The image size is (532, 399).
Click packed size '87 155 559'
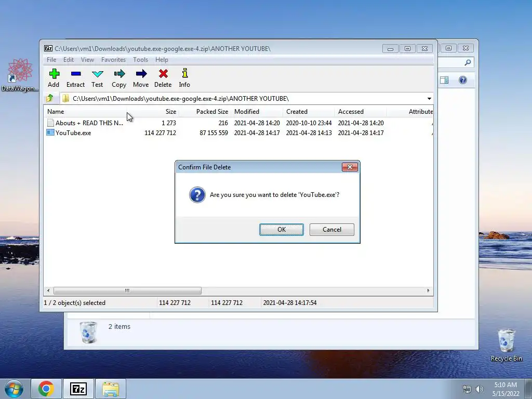coord(214,132)
